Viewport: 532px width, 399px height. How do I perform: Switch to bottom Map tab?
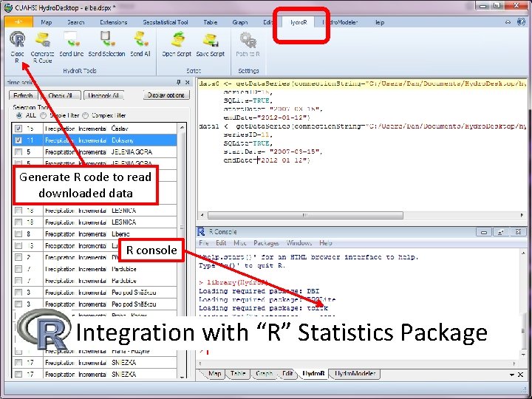coord(214,374)
